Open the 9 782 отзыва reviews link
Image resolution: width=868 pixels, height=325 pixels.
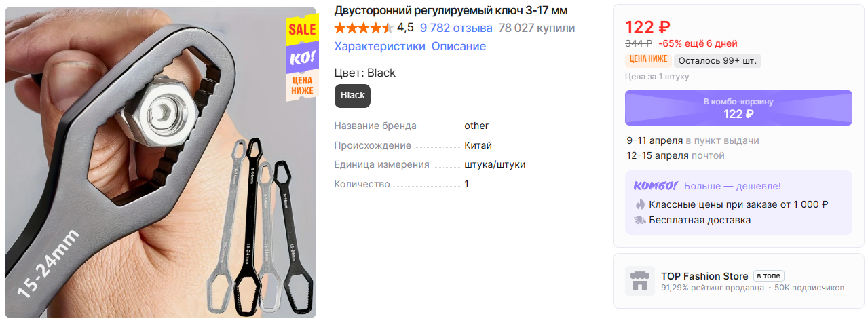tap(456, 28)
